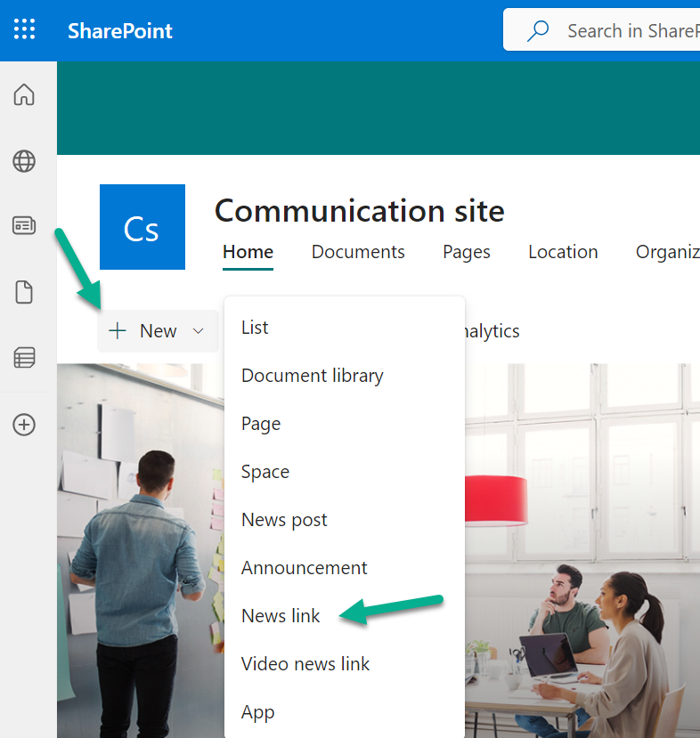Click the Home icon in left rail
The height and width of the screenshot is (738, 700).
pos(24,94)
